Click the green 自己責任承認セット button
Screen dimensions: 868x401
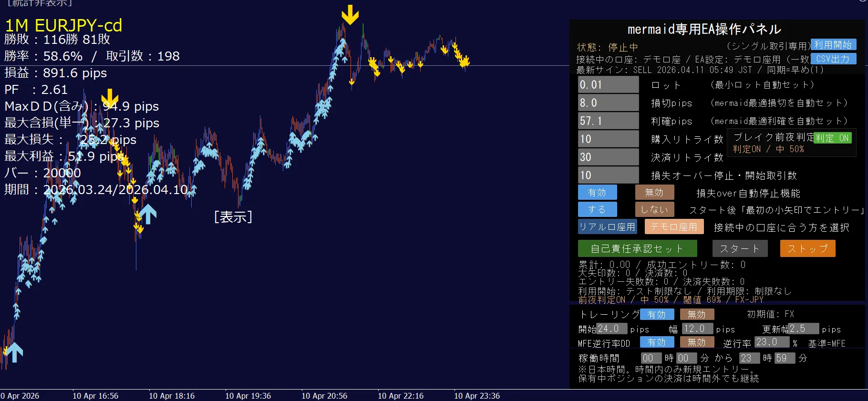coord(637,248)
